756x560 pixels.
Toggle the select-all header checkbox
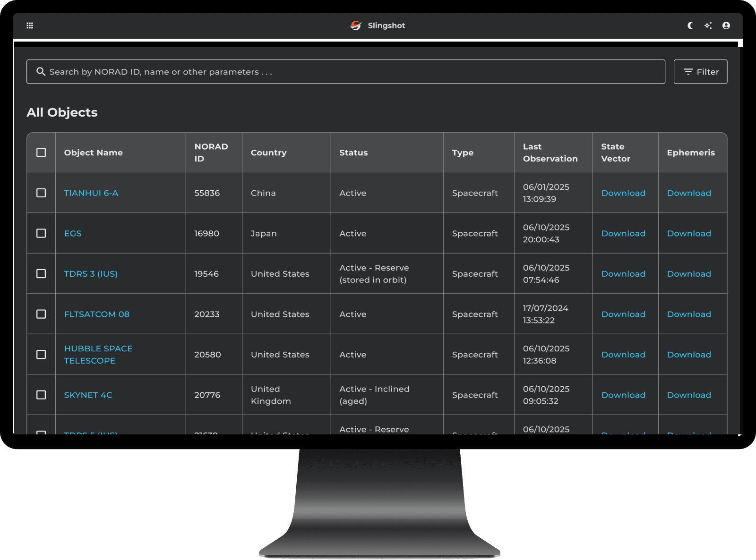point(41,153)
